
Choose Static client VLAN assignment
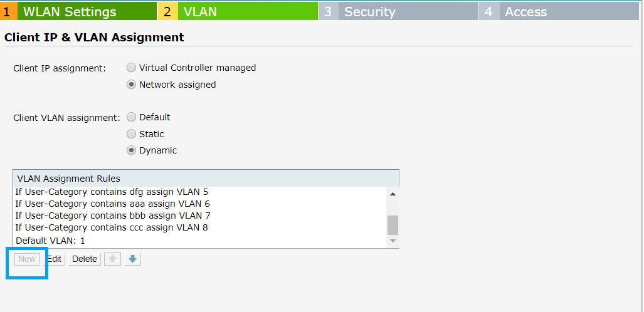(131, 134)
